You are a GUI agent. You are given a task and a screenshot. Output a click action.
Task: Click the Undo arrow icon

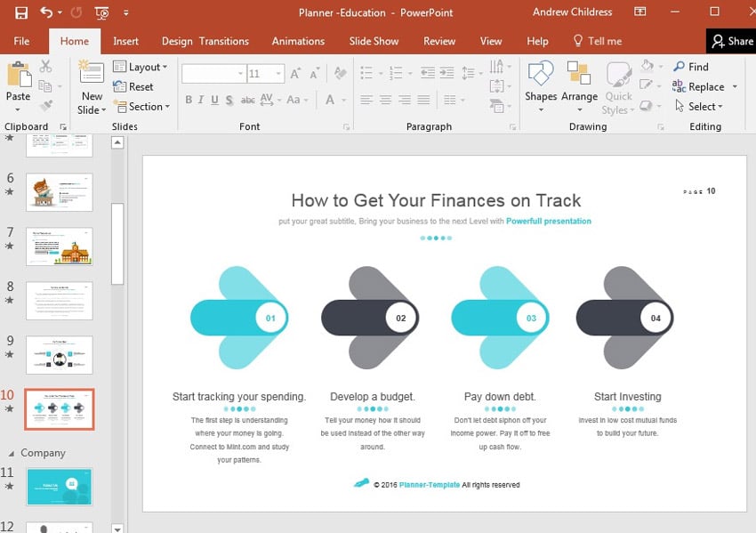tap(46, 12)
